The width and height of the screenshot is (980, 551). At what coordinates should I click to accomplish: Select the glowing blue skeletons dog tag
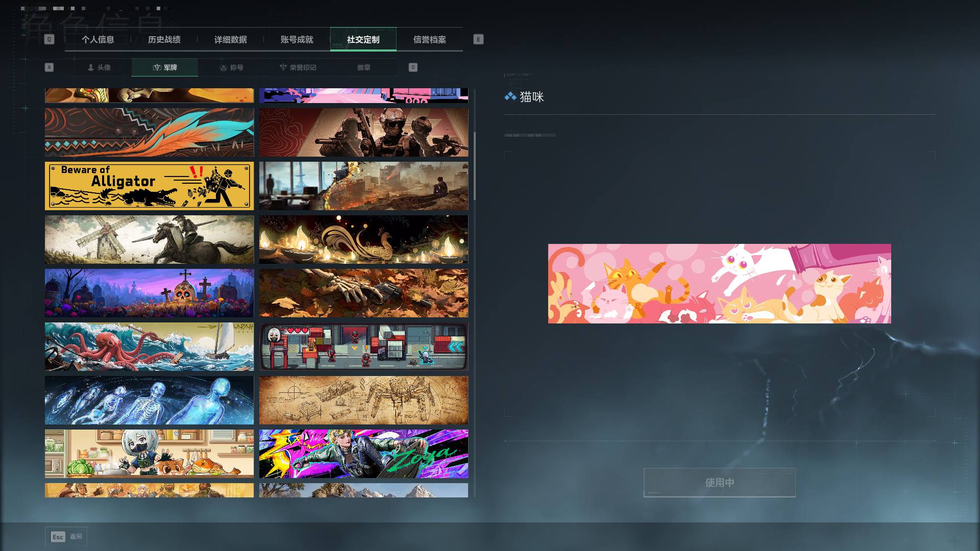point(149,400)
